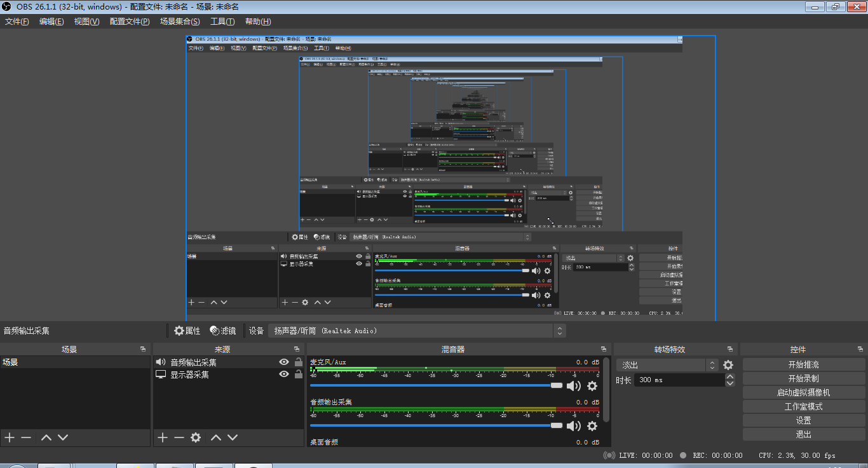Image resolution: width=868 pixels, height=468 pixels.
Task: Click the OBS logo in the title bar
Action: (x=7, y=6)
